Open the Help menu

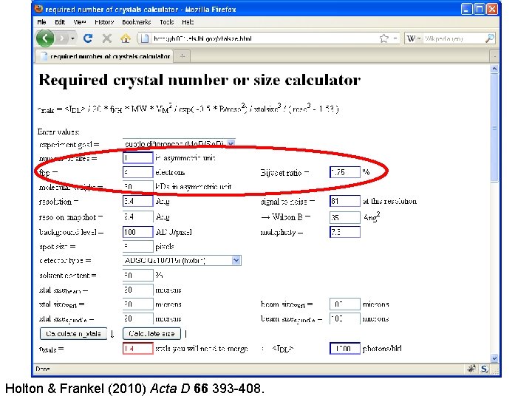click(188, 22)
